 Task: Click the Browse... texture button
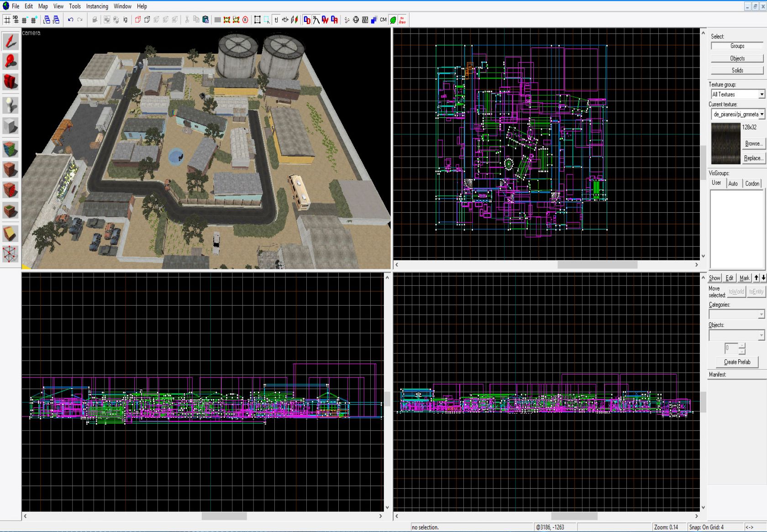click(x=753, y=143)
